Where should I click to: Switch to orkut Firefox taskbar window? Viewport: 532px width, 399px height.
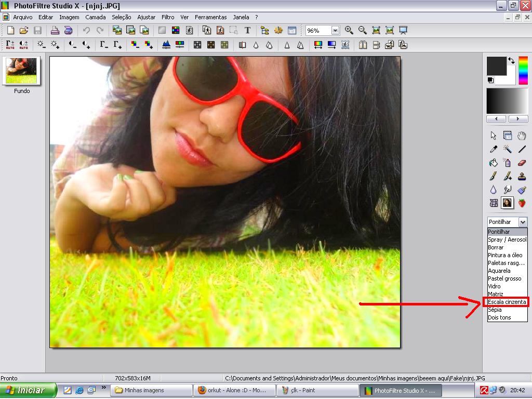234,391
